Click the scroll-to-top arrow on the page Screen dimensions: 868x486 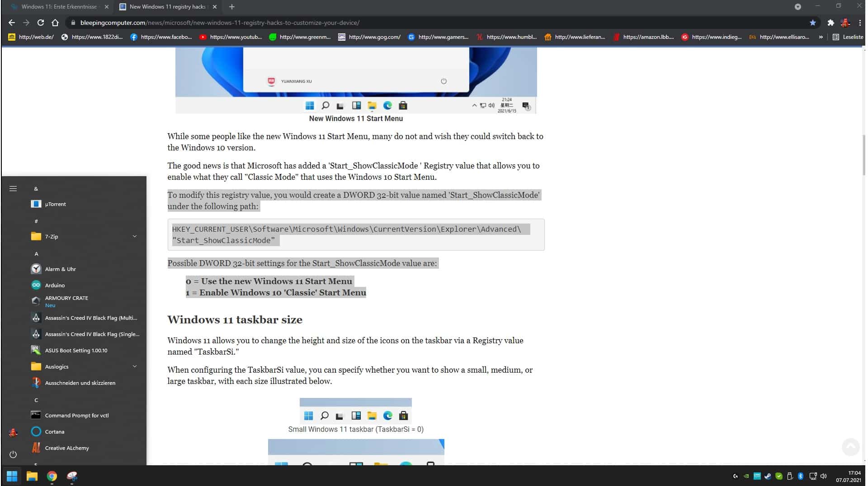pyautogui.click(x=850, y=447)
